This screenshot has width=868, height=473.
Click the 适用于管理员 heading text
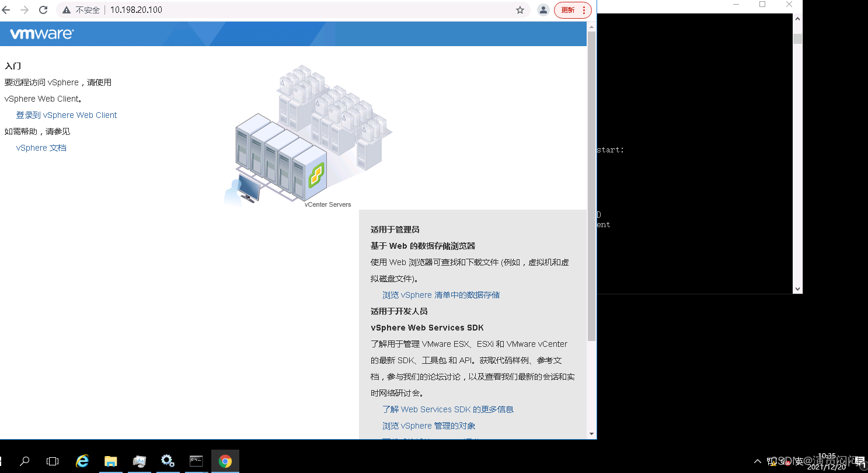click(x=395, y=229)
